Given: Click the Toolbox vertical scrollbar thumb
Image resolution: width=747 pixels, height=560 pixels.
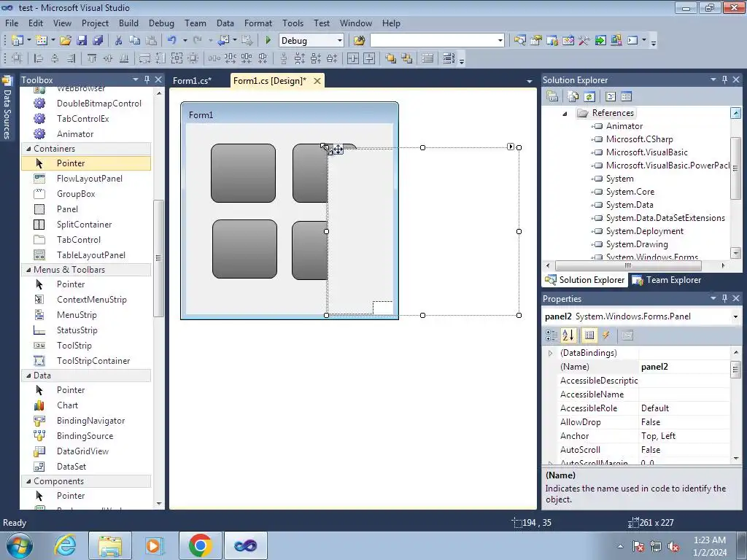Looking at the screenshot, I should (x=158, y=258).
